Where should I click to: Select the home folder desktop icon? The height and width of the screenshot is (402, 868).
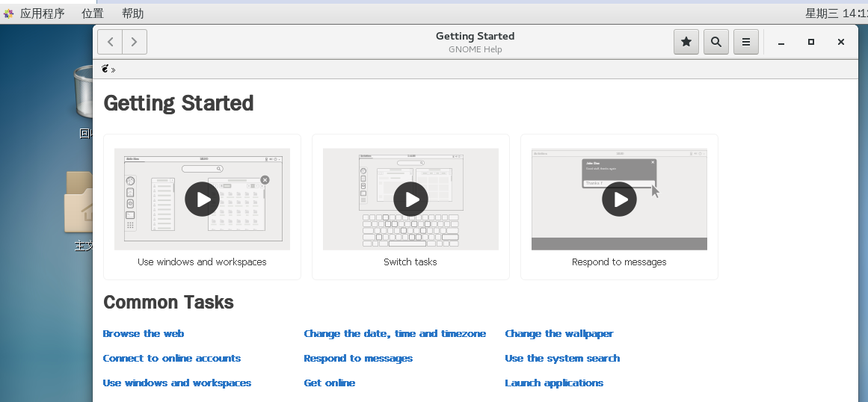tap(79, 202)
